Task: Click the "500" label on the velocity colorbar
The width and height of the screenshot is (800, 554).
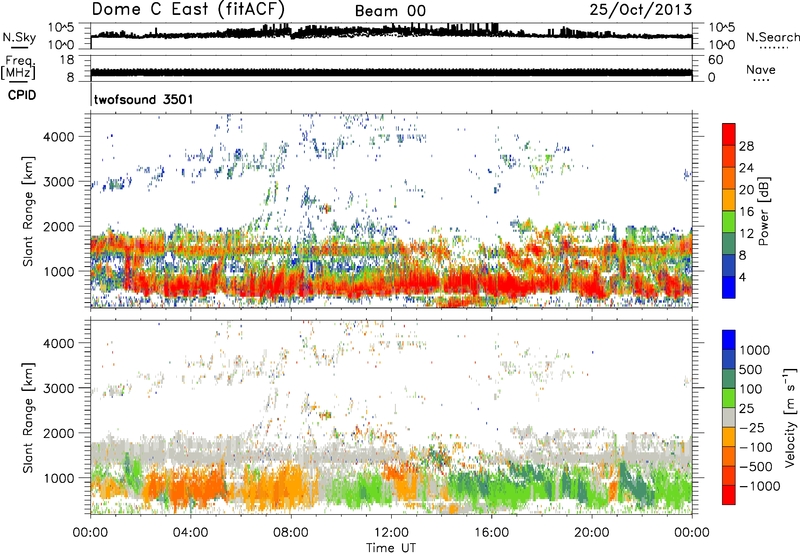Action: (x=753, y=369)
